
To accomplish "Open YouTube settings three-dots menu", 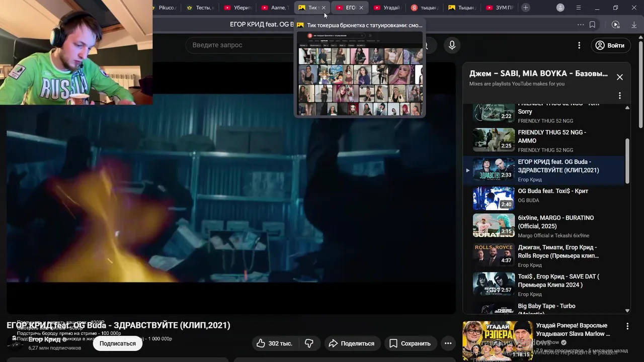I will click(x=579, y=45).
